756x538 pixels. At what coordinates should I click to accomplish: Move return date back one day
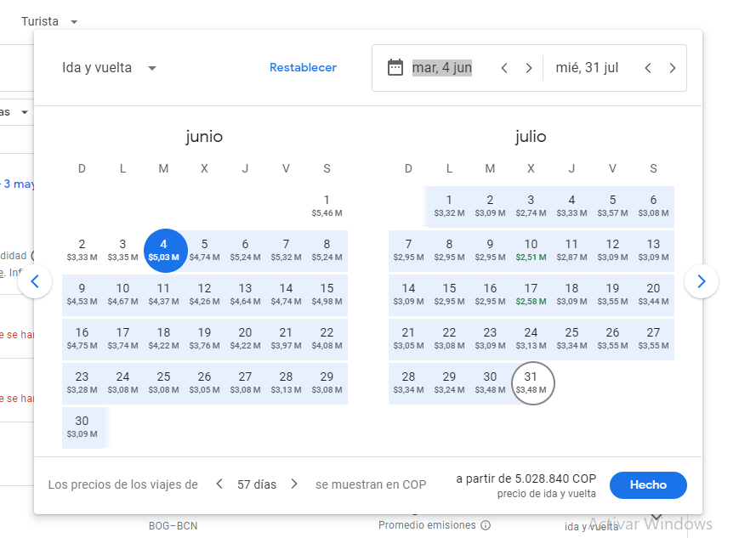[648, 68]
